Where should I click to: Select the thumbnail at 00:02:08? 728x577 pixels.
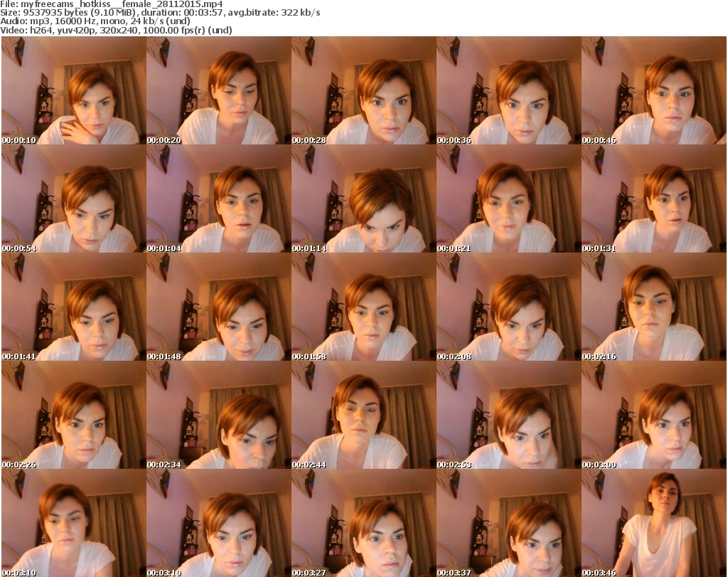click(x=509, y=307)
